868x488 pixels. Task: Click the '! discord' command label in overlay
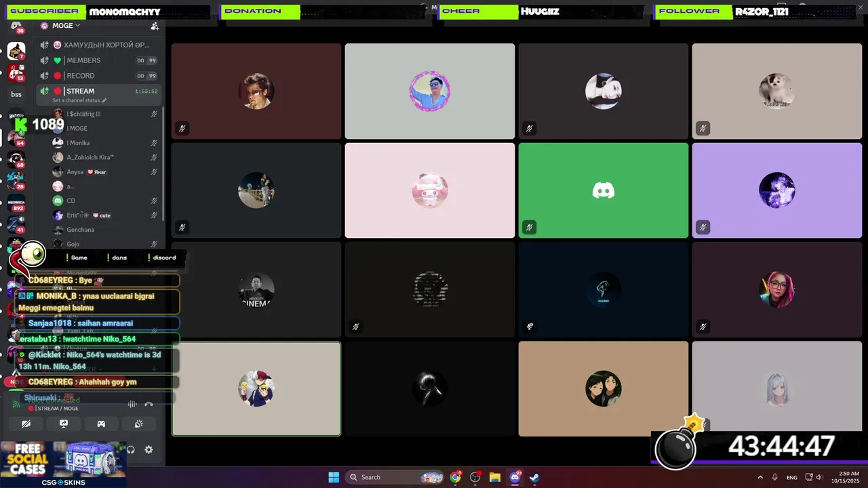(162, 258)
